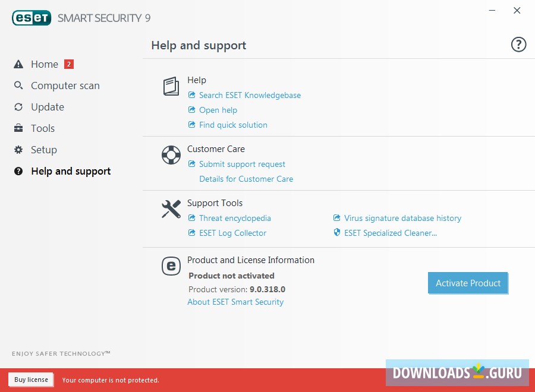Open Details for Customer Care
Image resolution: width=535 pixels, height=392 pixels.
(246, 179)
